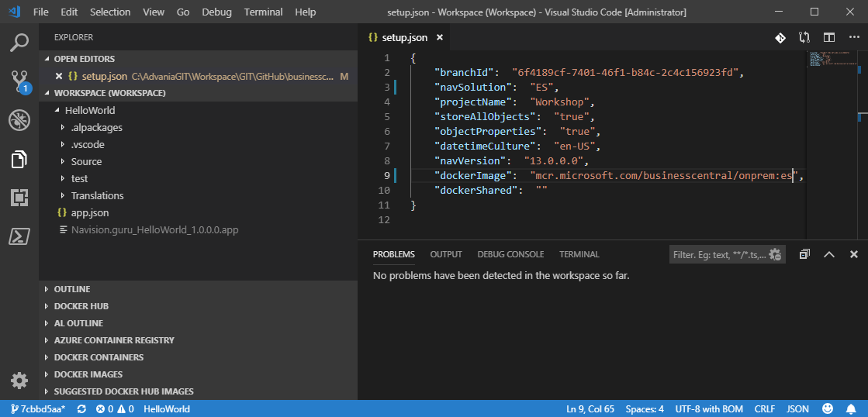
Task: Open Source Control view with badge
Action: click(19, 81)
